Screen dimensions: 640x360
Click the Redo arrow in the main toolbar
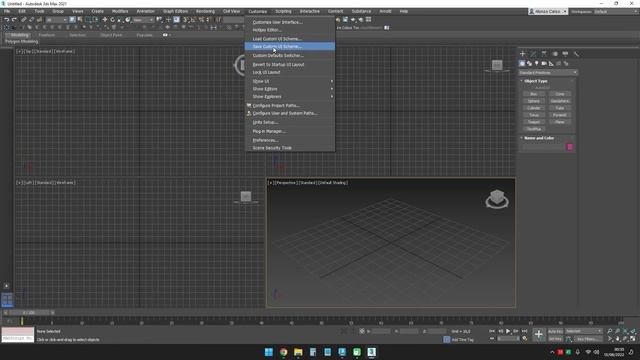point(14,19)
